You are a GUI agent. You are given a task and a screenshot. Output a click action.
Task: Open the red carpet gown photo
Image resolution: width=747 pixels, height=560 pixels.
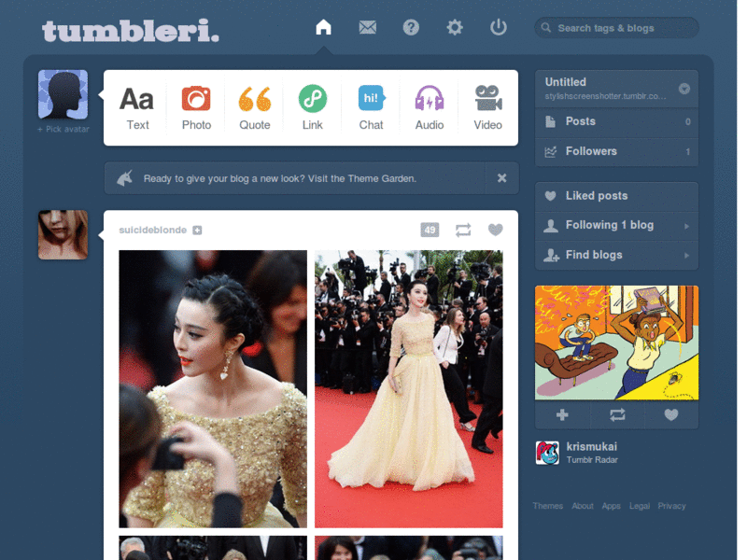[x=409, y=389]
